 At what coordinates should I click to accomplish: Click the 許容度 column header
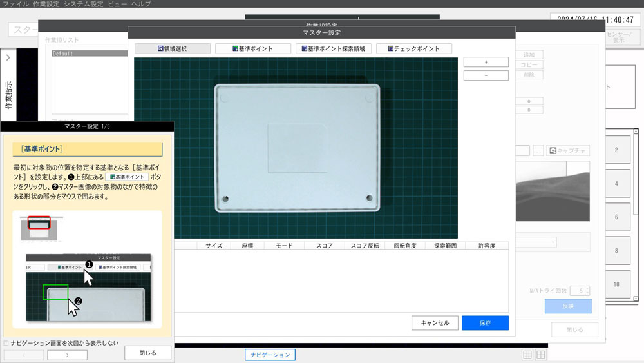[x=487, y=246]
